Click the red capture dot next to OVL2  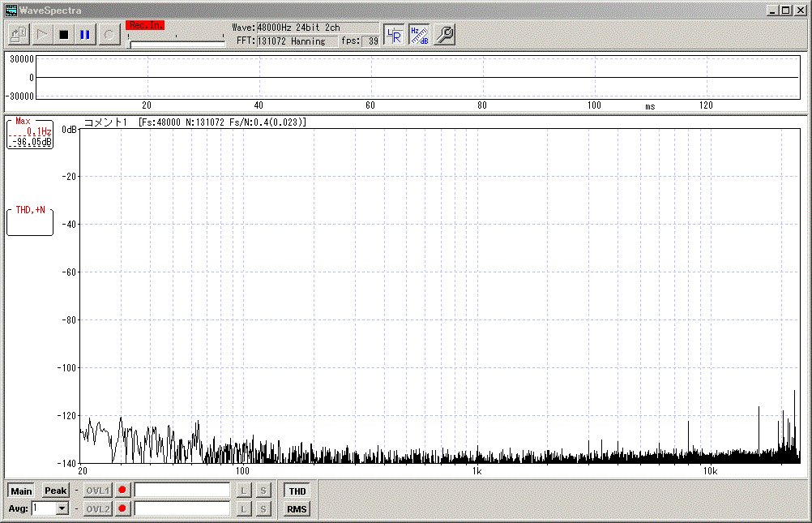(122, 508)
